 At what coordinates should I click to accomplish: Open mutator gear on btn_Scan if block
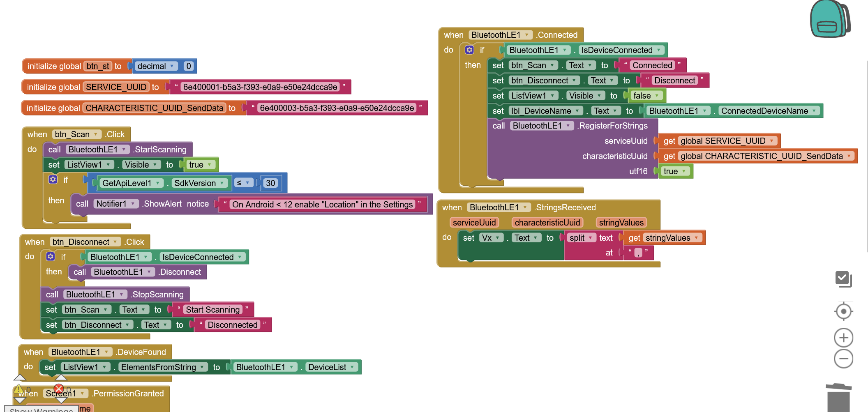click(x=53, y=180)
